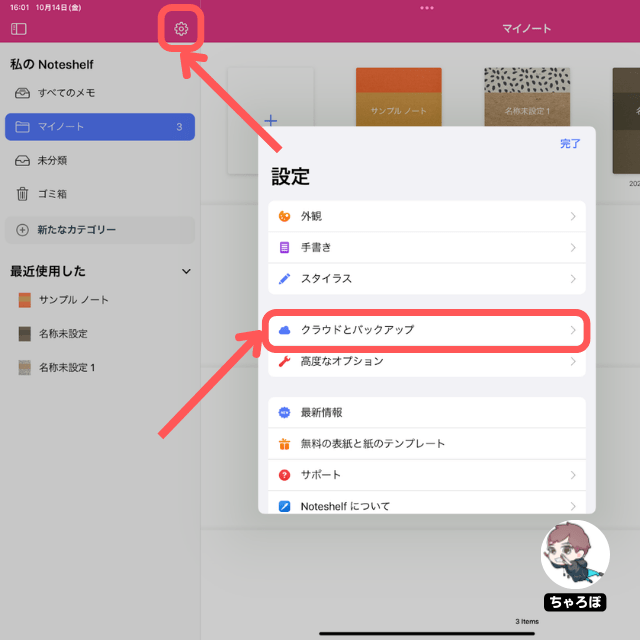The image size is (640, 640).
Task: Click the date 10月14日(金) in status bar
Action: click(x=58, y=8)
